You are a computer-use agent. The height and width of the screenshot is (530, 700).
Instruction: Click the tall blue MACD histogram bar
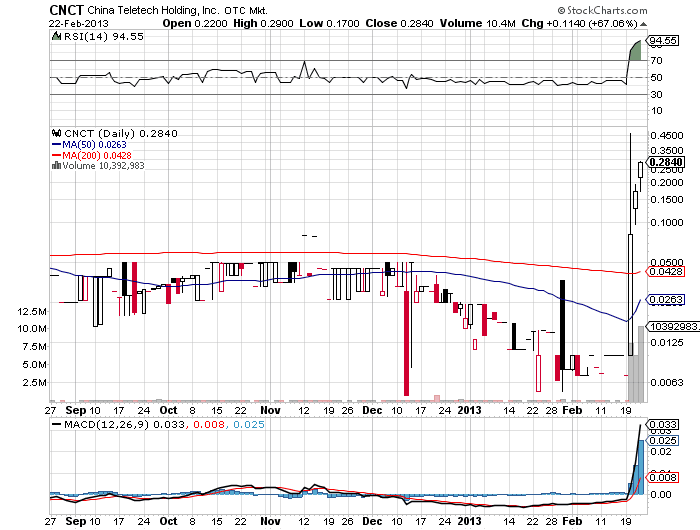pyautogui.click(x=641, y=467)
